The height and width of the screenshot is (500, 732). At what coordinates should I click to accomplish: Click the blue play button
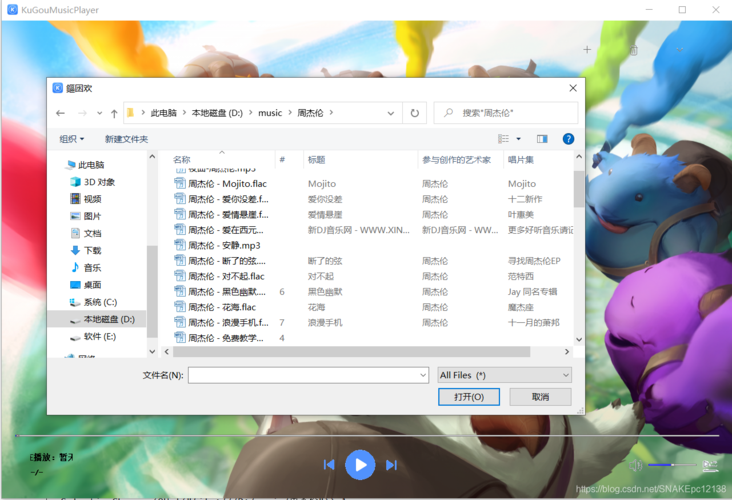tap(360, 465)
